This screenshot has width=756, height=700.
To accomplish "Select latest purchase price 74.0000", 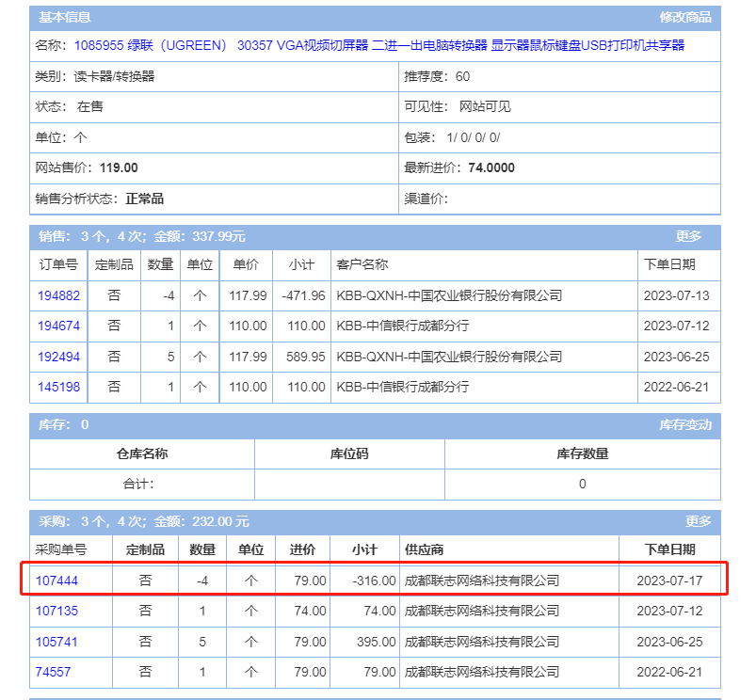I will (491, 167).
